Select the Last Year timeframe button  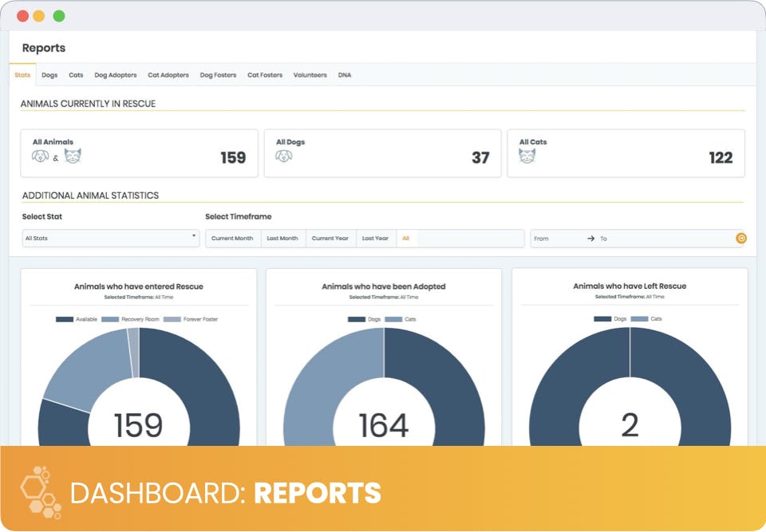coord(375,238)
